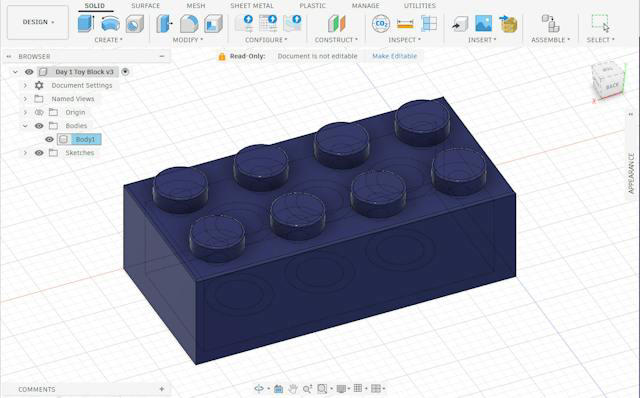Click the Insert Derive icon

[x=460, y=24]
